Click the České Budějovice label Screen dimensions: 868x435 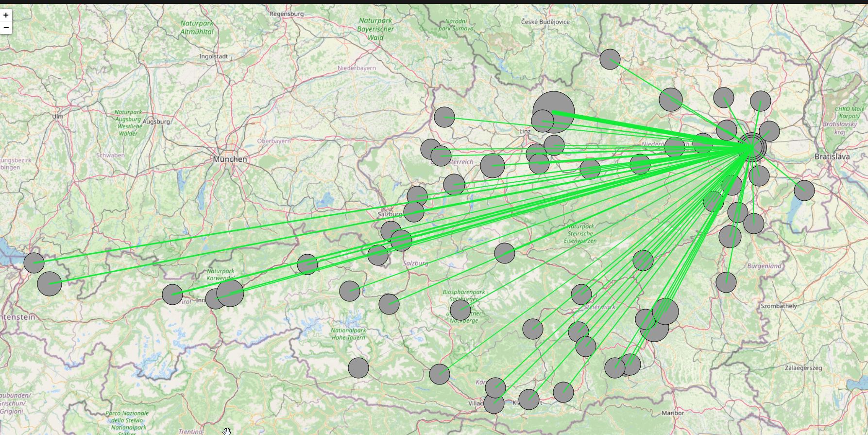coord(545,22)
